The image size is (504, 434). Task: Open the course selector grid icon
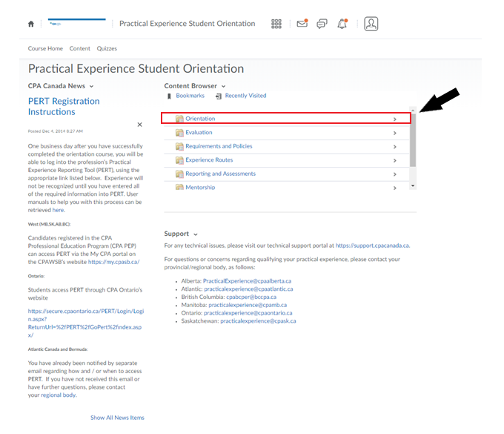pos(276,24)
